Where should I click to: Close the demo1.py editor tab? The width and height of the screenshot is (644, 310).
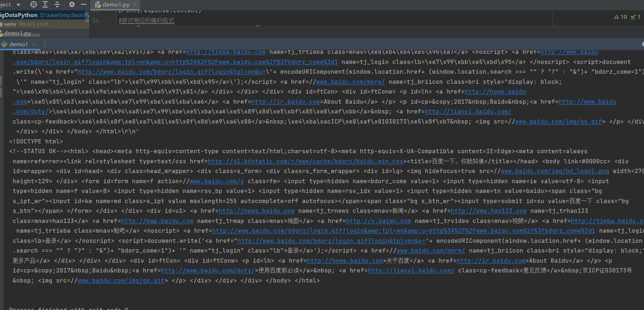[135, 5]
